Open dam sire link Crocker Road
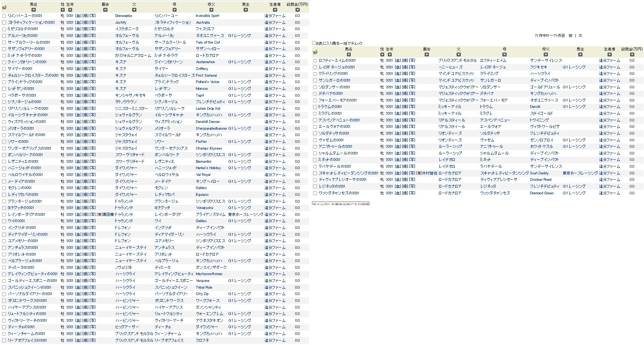Screen dimensions: 644x345 541,180
